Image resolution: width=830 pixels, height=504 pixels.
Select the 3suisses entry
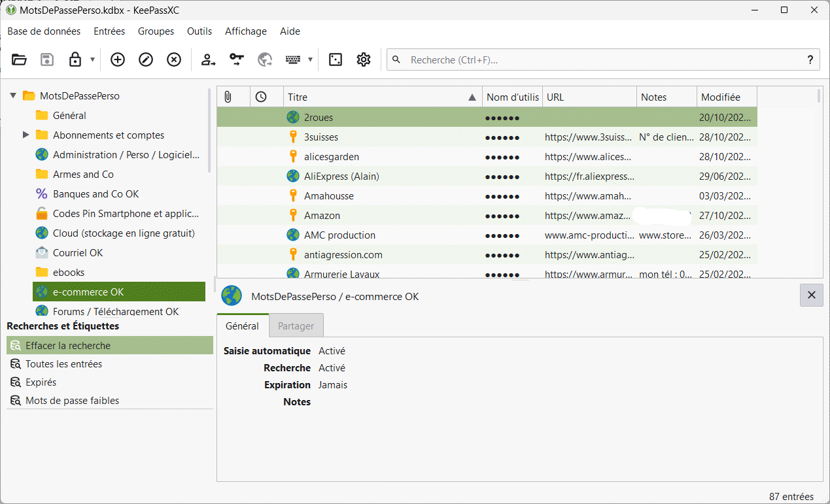487,137
